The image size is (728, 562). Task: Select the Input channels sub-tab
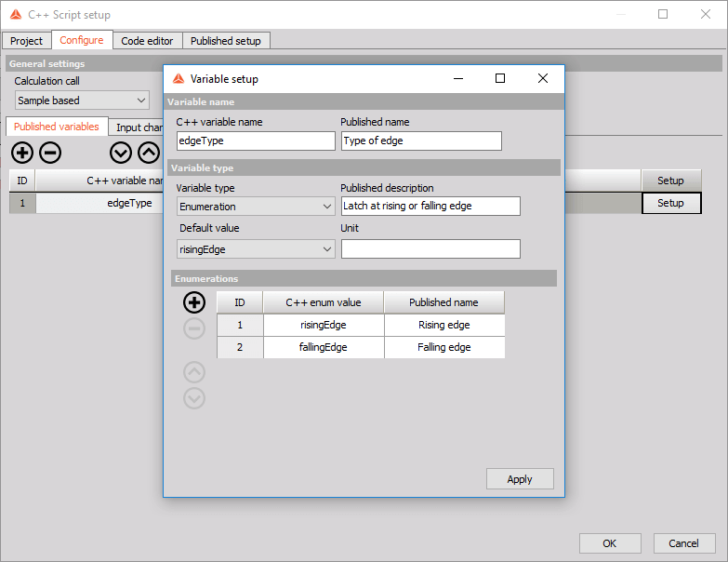click(x=137, y=127)
